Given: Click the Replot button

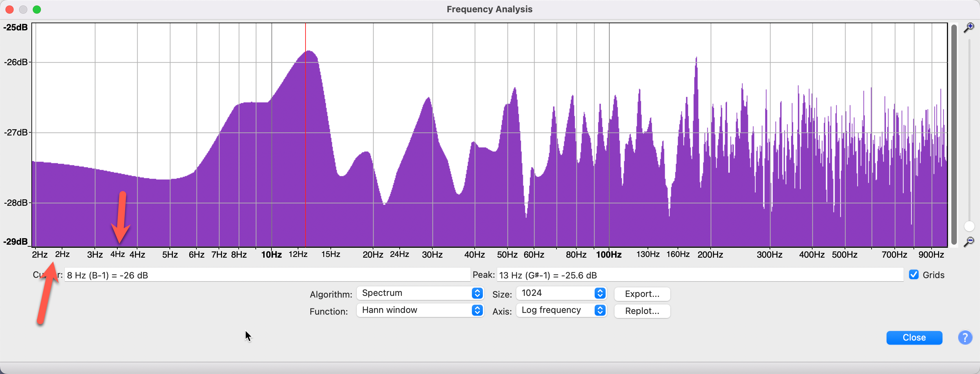Looking at the screenshot, I should click(642, 311).
